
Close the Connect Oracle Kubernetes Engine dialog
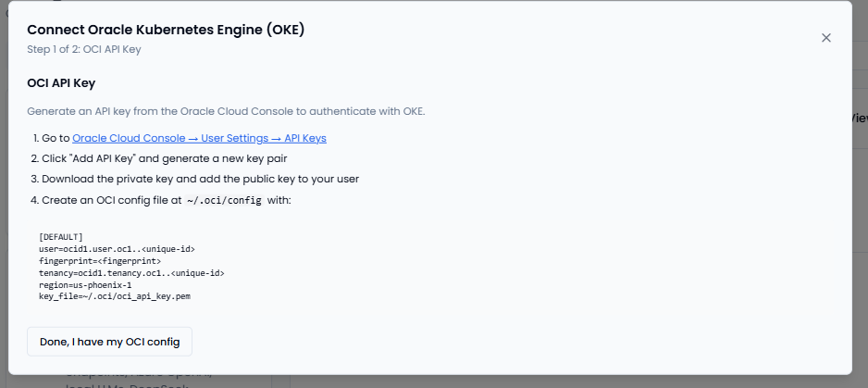point(826,38)
